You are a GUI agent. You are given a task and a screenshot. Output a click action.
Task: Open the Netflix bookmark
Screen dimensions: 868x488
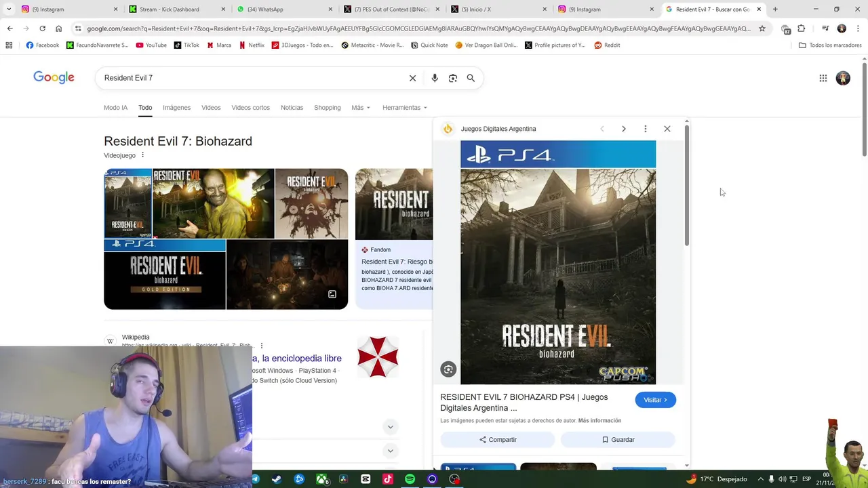pos(252,45)
